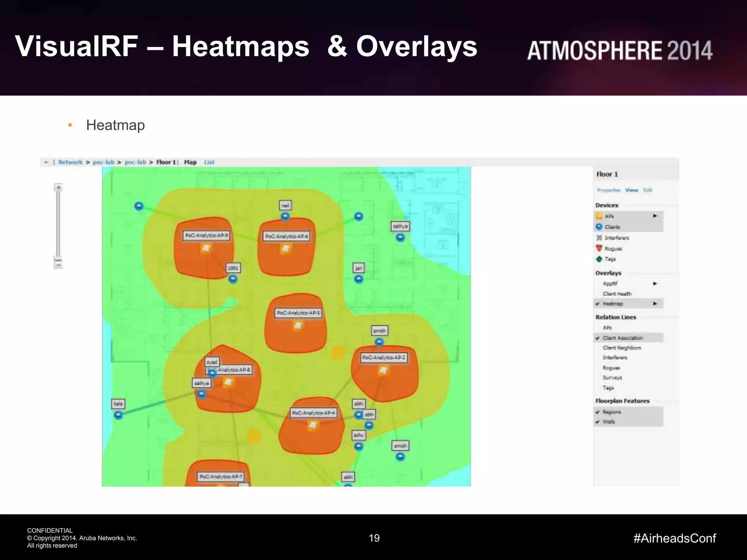Toggle the Heatmap overlay checkmark
Viewport: 747px width, 560px height.
pos(597,304)
